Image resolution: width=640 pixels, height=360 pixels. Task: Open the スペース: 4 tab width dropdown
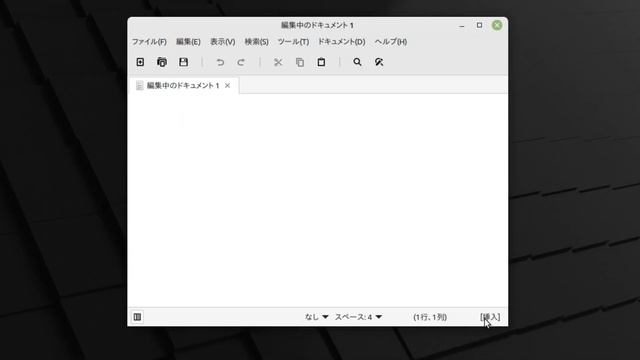tap(358, 317)
